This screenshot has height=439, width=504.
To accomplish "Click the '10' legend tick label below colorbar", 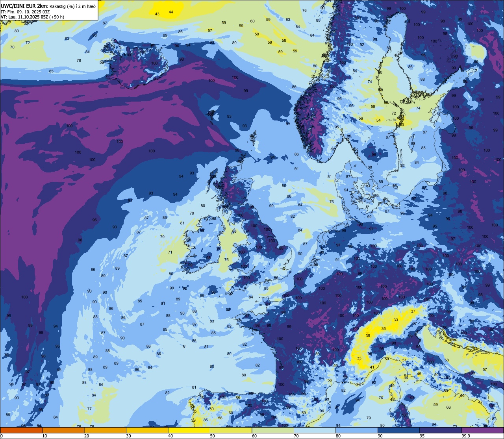I will click(x=44, y=436).
